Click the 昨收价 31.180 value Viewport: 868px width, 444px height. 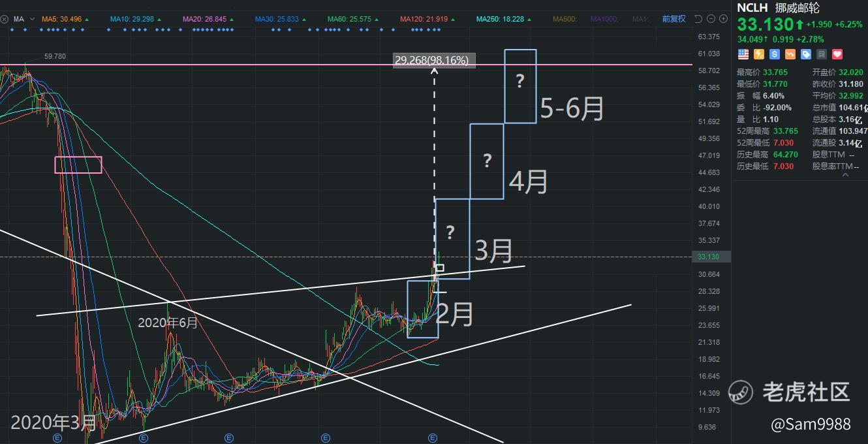(x=851, y=84)
